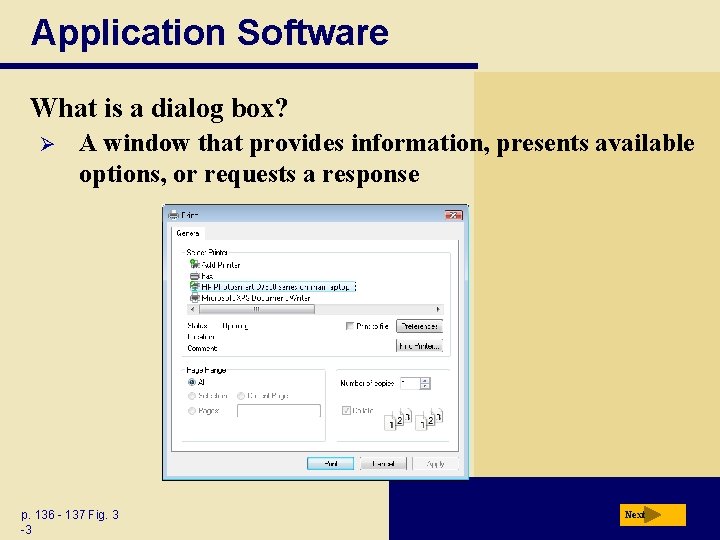The height and width of the screenshot is (540, 720).
Task: Decrease number of copies with the down arrow
Action: pyautogui.click(x=425, y=387)
